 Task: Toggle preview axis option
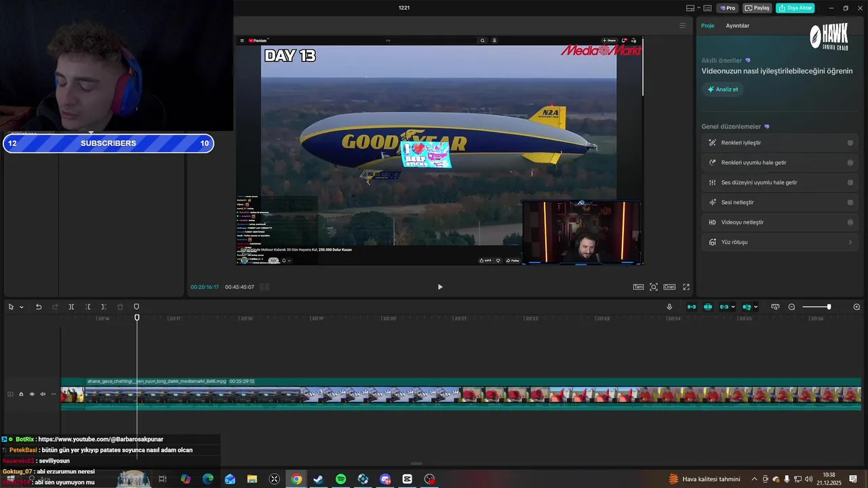pyautogui.click(x=747, y=307)
